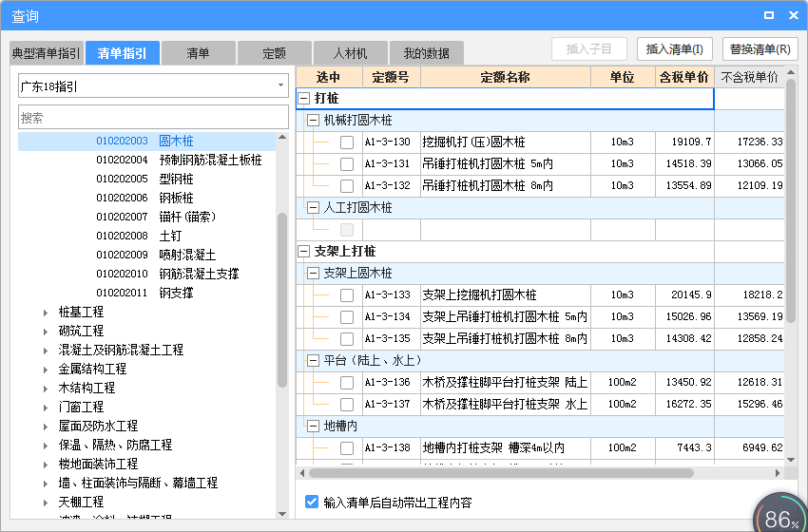Tick the checkbox for A1-3-133
Image resolution: width=808 pixels, height=532 pixels.
pyautogui.click(x=347, y=295)
